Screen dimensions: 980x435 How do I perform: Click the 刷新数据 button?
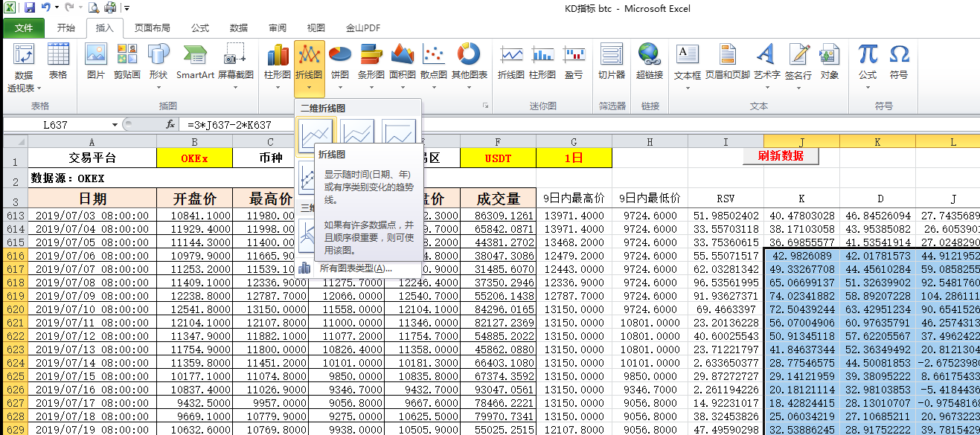click(780, 156)
